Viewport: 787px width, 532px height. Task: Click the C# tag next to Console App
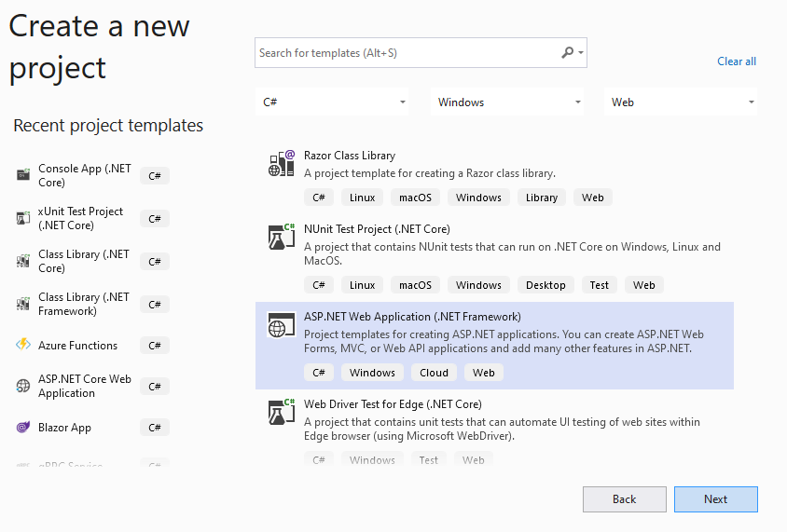(x=155, y=176)
